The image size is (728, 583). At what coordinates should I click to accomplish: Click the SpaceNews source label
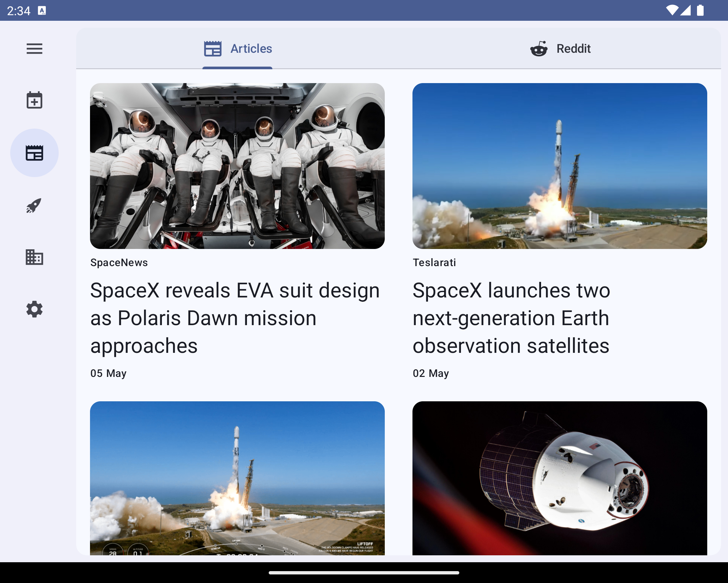coord(119,263)
